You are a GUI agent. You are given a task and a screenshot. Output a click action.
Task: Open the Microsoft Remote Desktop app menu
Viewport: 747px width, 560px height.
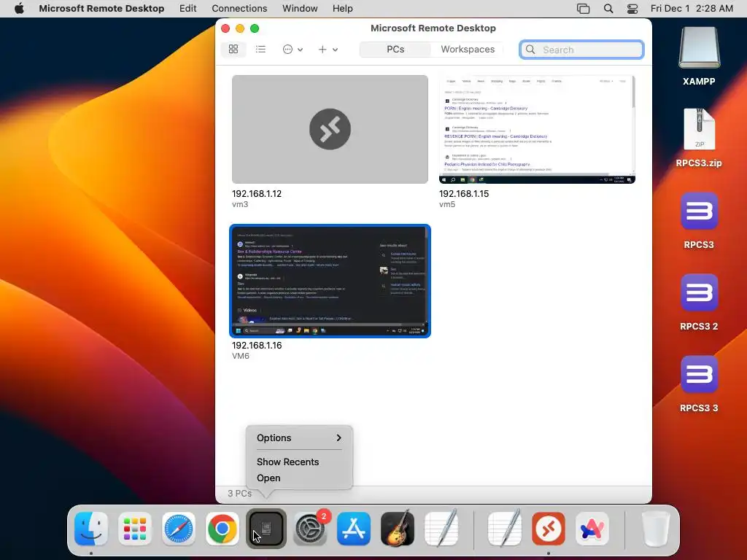point(101,9)
